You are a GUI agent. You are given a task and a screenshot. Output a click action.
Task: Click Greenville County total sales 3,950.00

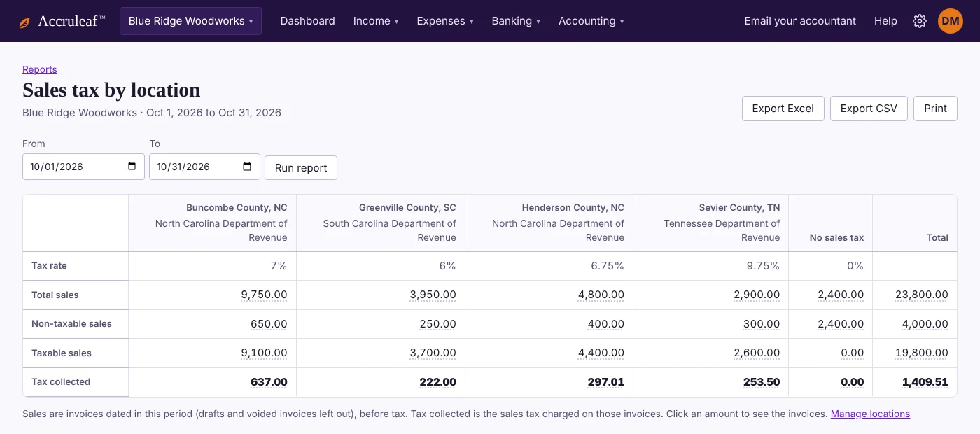tap(433, 295)
